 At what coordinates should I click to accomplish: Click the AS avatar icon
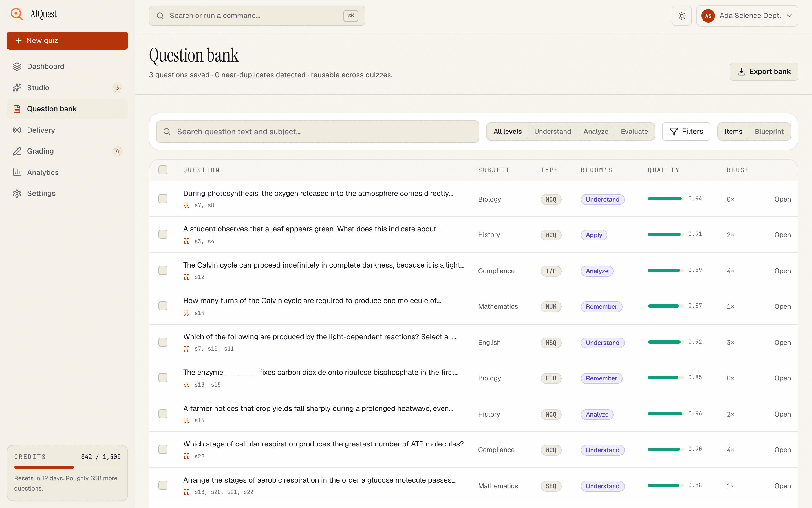tap(708, 16)
